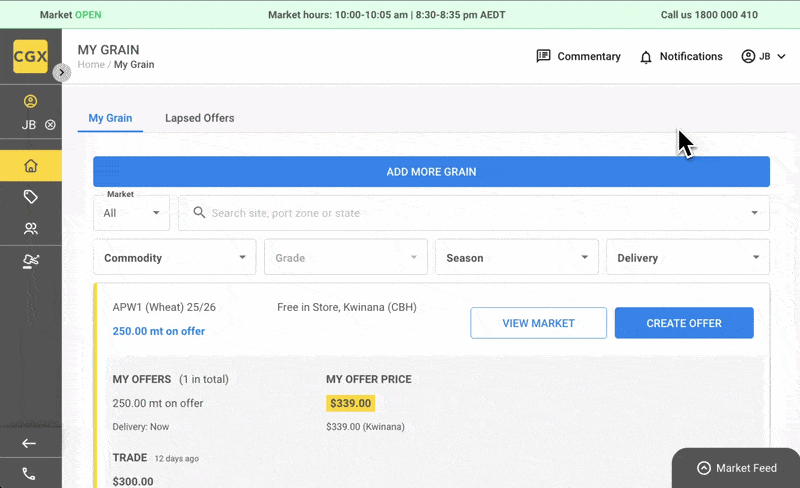
Task: Click the site, port zone or state search field
Action: pyautogui.click(x=470, y=213)
